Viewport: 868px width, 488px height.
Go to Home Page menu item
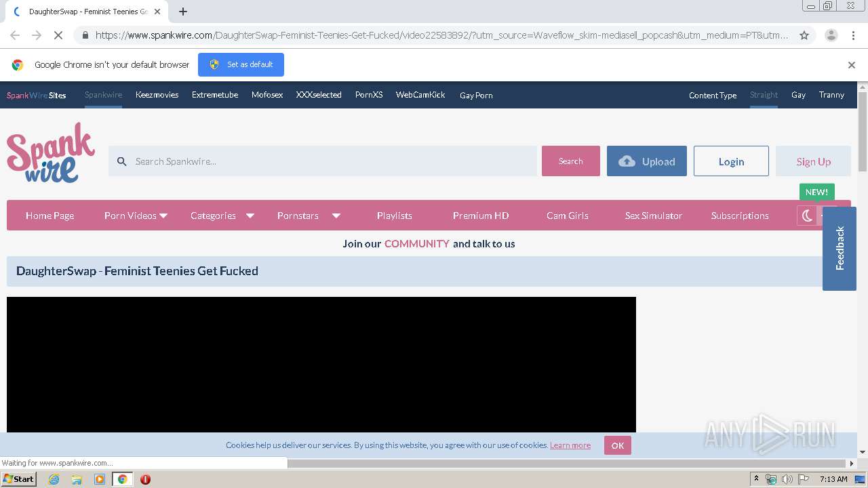tap(50, 216)
